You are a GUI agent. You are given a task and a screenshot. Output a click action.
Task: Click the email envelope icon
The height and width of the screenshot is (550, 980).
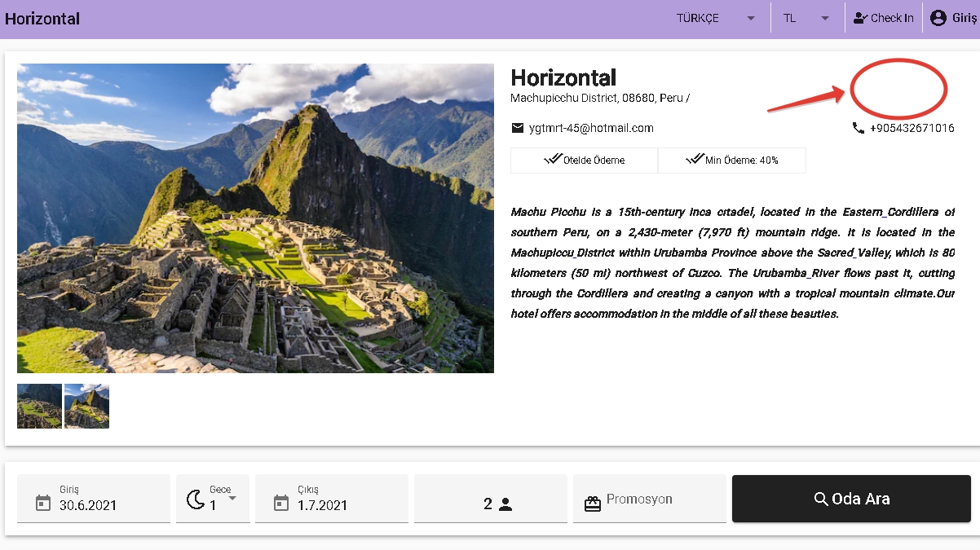pos(517,128)
